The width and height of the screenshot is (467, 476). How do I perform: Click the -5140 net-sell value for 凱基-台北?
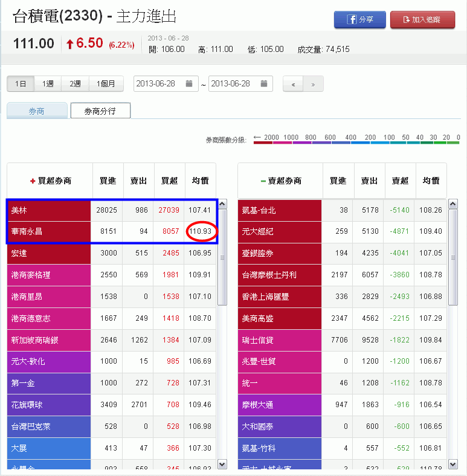point(399,210)
